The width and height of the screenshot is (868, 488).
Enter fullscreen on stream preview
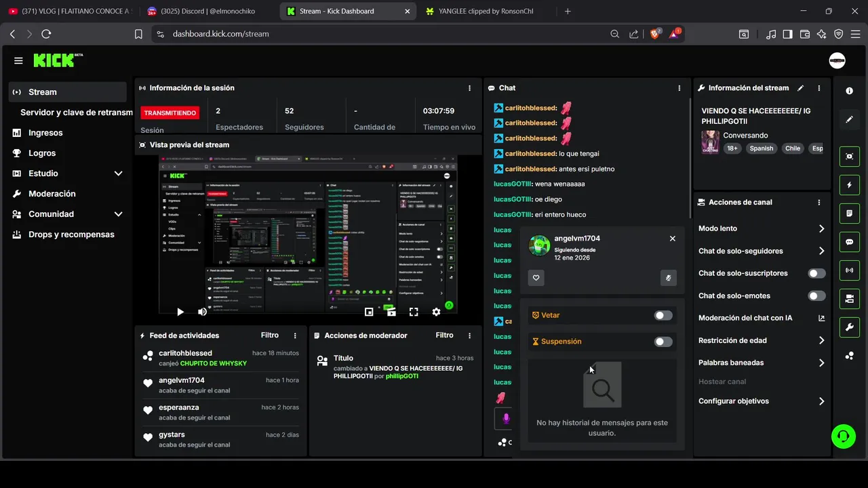click(414, 312)
